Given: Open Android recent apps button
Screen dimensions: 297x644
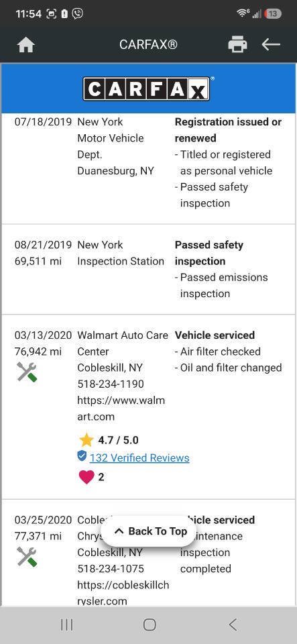Looking at the screenshot, I should [67, 625].
